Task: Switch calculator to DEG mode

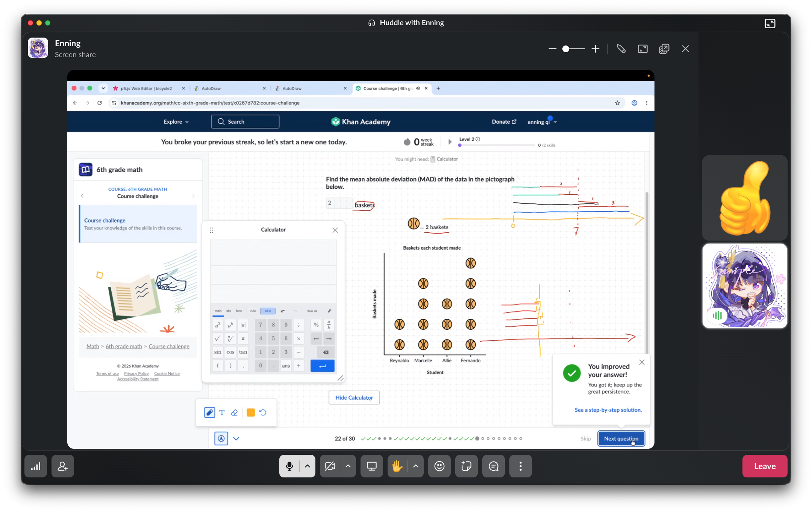Action: tap(268, 311)
